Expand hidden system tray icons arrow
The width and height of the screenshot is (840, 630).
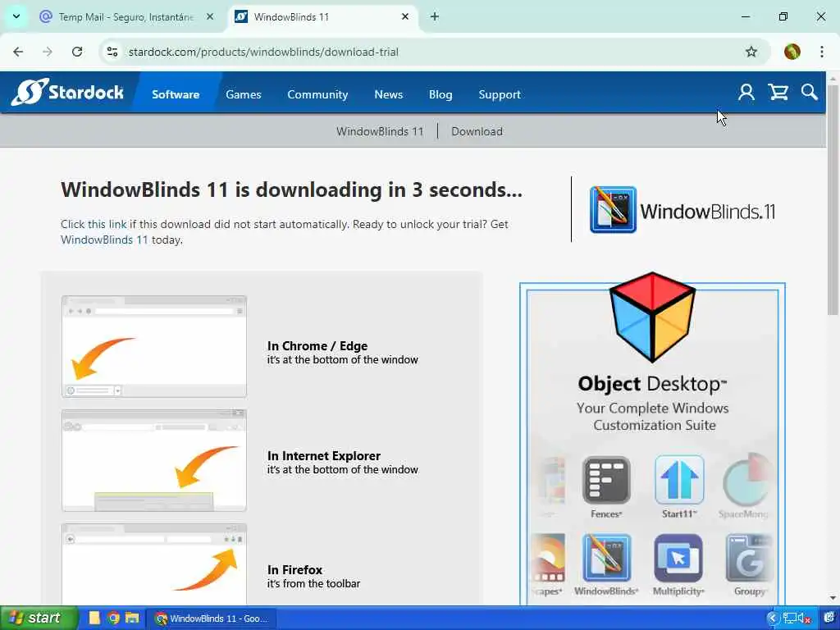(772, 619)
